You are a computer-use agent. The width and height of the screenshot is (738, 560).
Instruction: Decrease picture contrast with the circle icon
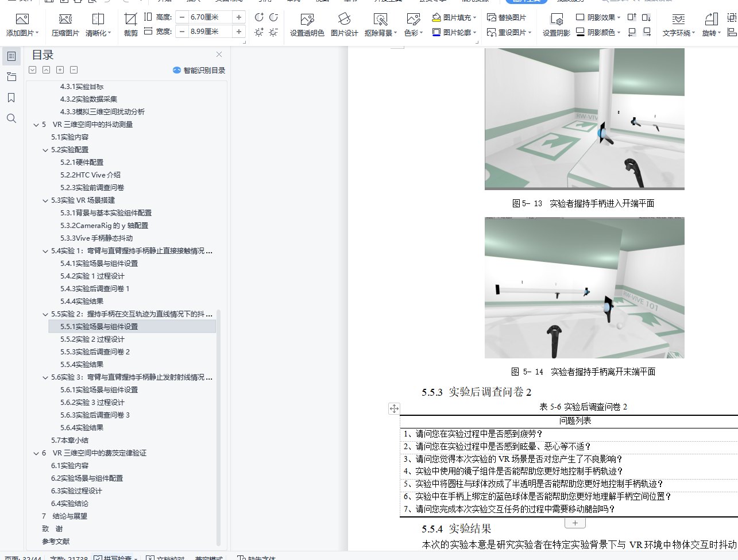273,18
